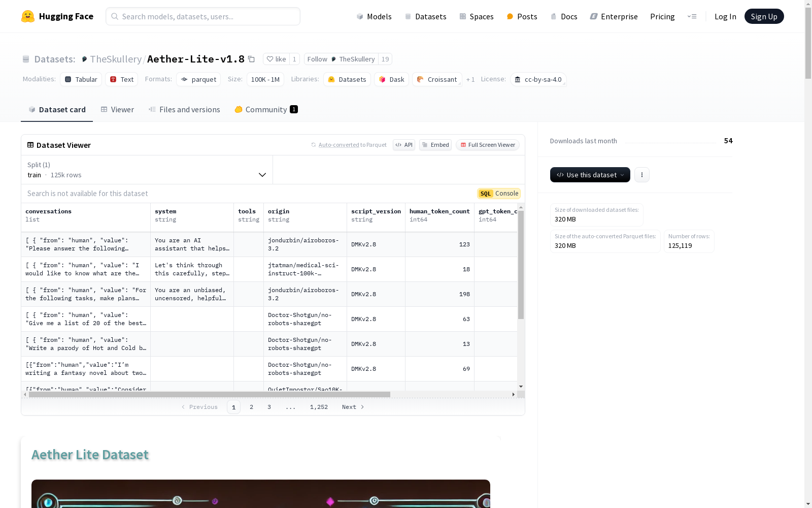
Task: Open the Files and versions tab
Action: (184, 109)
